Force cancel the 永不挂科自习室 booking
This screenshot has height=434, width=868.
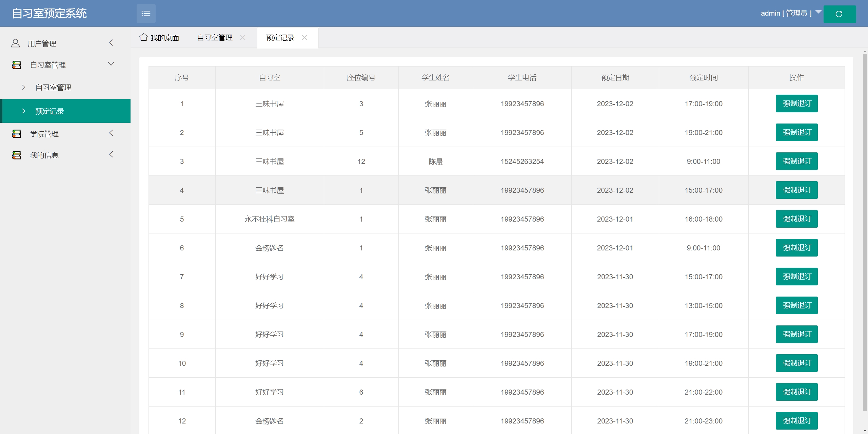796,219
